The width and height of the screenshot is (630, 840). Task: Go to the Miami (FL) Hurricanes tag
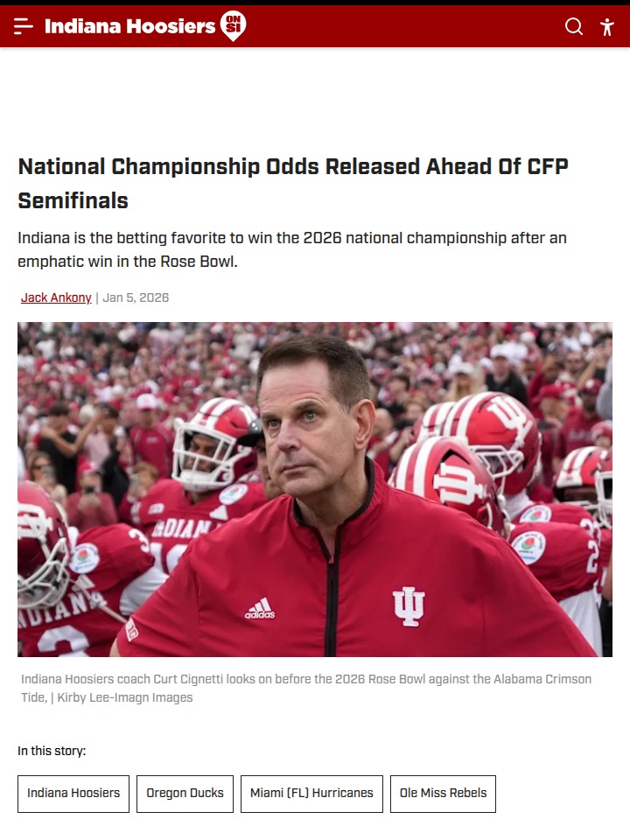pos(311,794)
